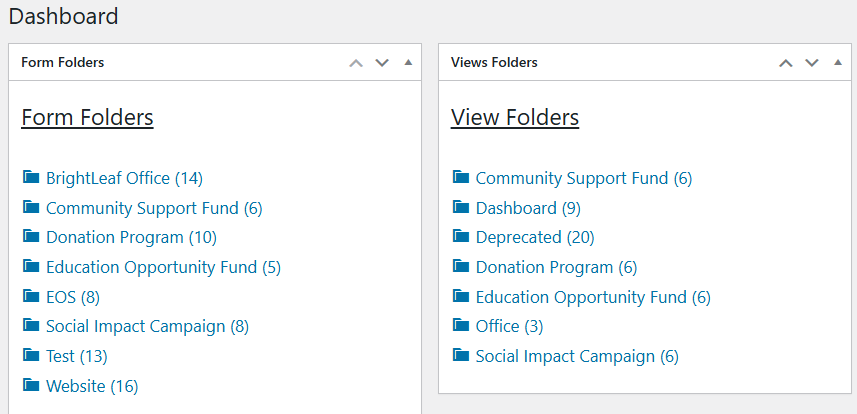Image resolution: width=857 pixels, height=414 pixels.
Task: Collapse the Form Folders panel
Action: tap(407, 63)
